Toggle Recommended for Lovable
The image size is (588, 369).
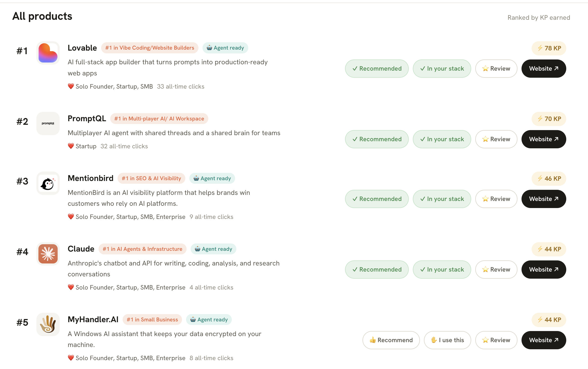[x=377, y=69]
